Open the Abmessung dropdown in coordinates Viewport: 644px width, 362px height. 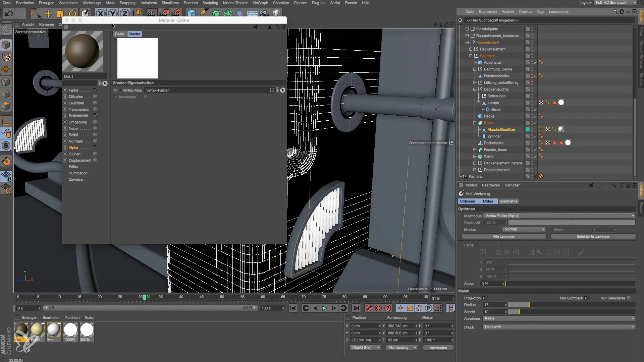(402, 348)
